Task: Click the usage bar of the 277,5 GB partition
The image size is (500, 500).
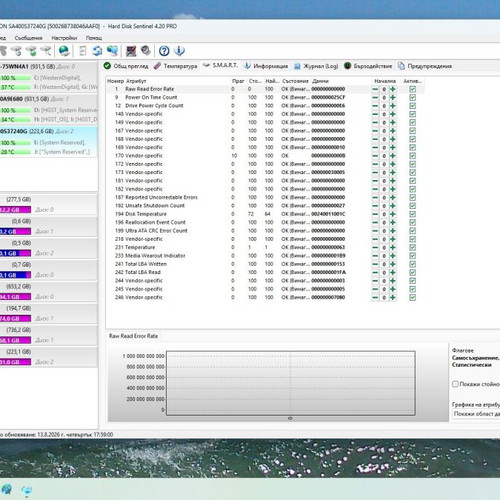Action: tap(15, 210)
